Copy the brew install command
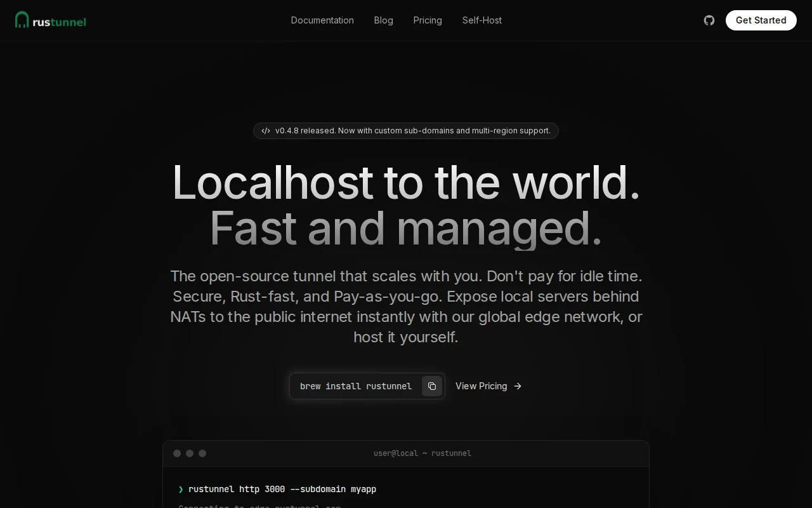 coord(432,386)
